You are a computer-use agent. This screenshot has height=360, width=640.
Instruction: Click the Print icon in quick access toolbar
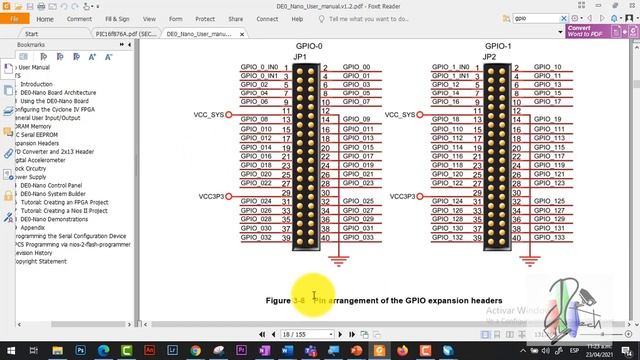click(41, 7)
